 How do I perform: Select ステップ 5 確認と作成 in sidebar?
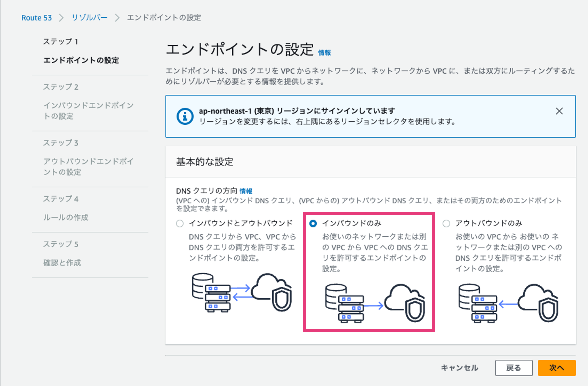[x=63, y=263]
